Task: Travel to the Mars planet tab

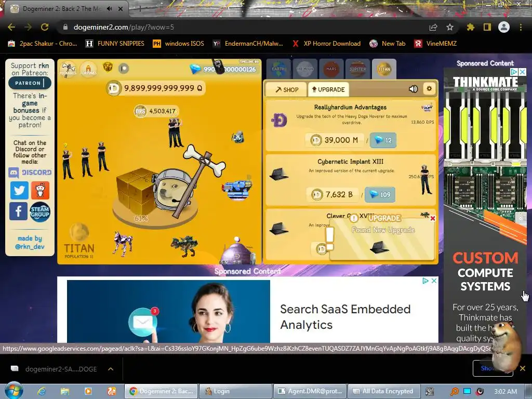Action: (331, 69)
